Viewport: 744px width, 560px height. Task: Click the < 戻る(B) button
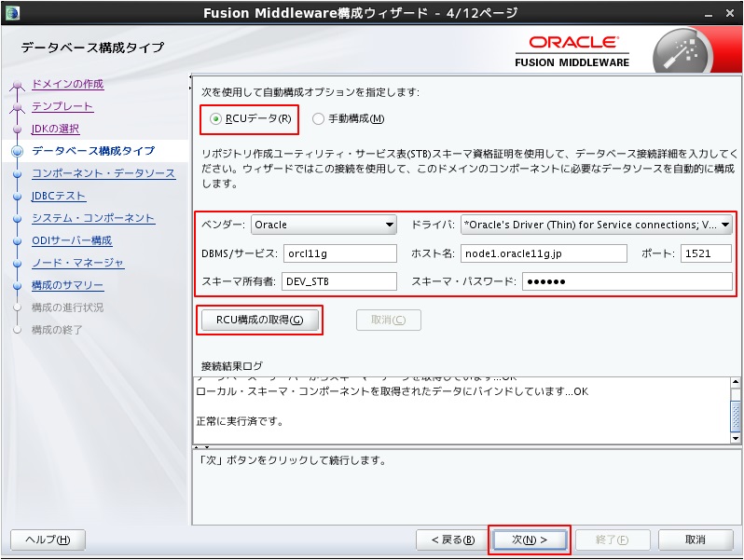pyautogui.click(x=453, y=540)
